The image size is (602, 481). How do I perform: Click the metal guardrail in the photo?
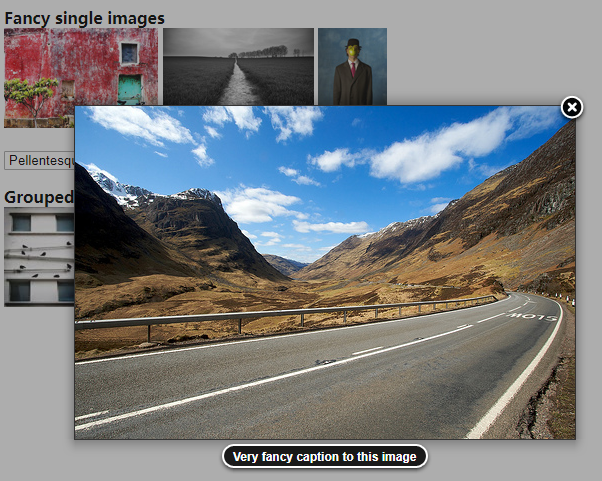(300, 315)
